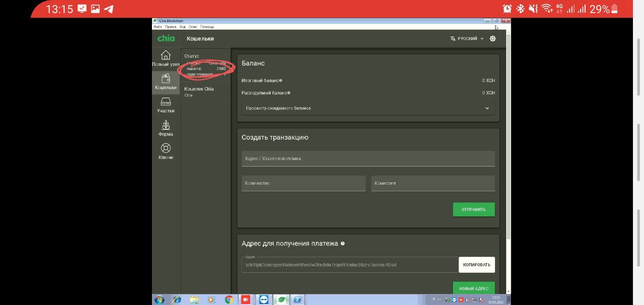Open the Ферма farm sidebar icon
644x305 pixels.
pos(166,128)
